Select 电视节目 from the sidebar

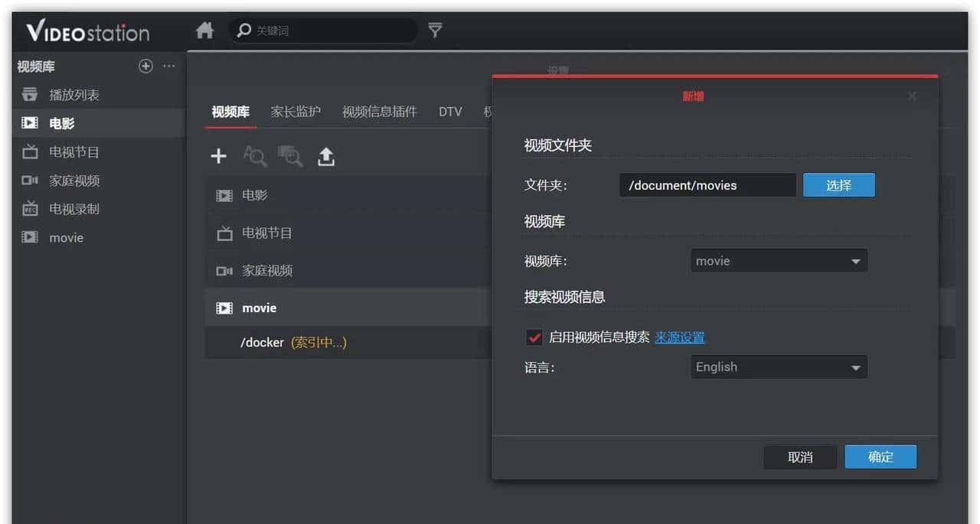[x=73, y=151]
